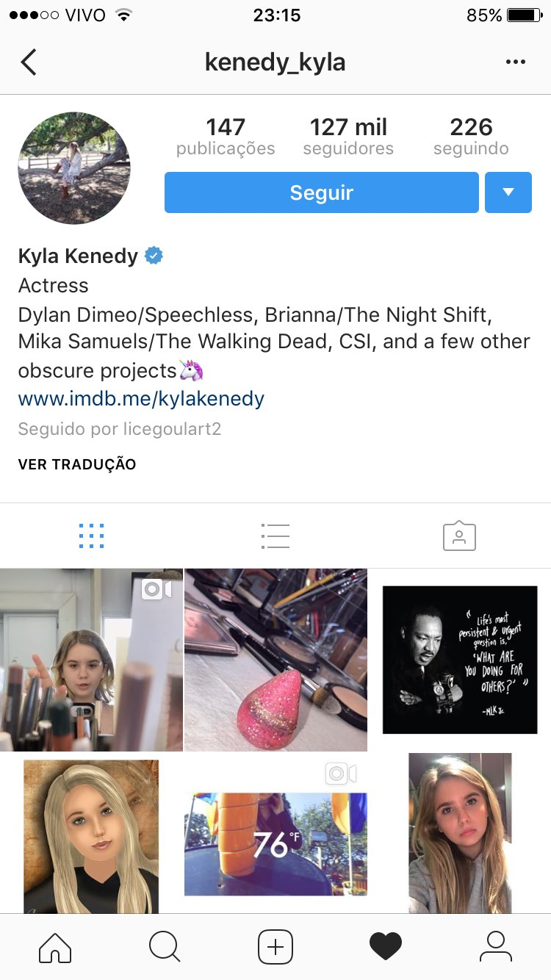View the 226 seguindo list
551x980 pixels.
[x=471, y=137]
